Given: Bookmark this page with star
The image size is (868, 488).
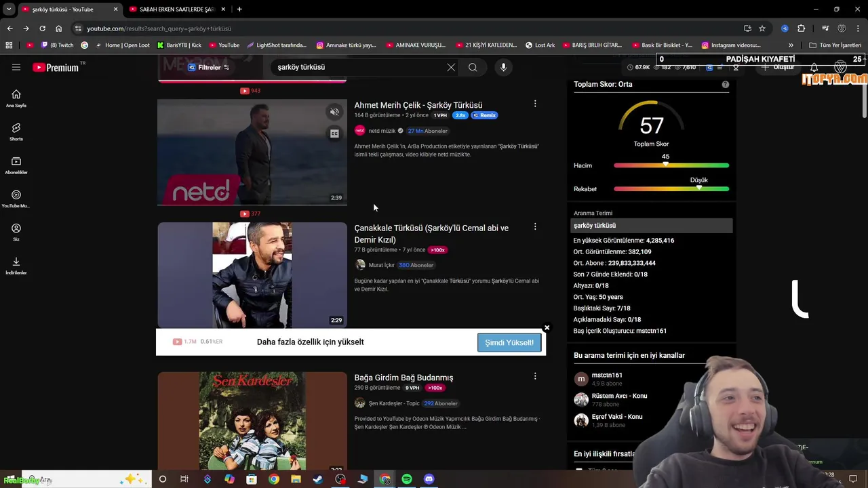Looking at the screenshot, I should coord(762,28).
